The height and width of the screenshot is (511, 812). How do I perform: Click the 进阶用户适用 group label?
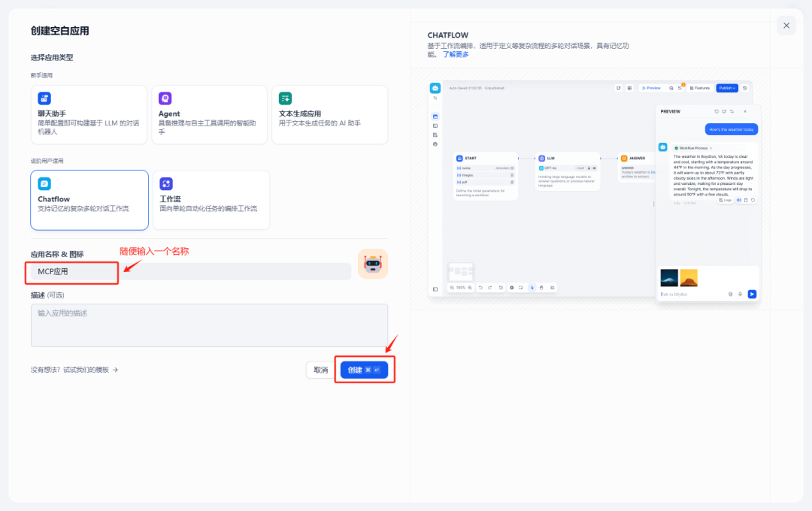click(47, 161)
